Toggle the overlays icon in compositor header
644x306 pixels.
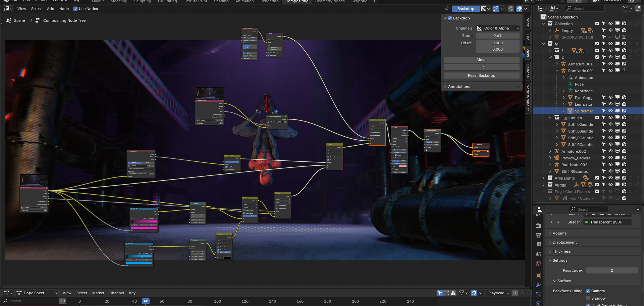point(519,9)
